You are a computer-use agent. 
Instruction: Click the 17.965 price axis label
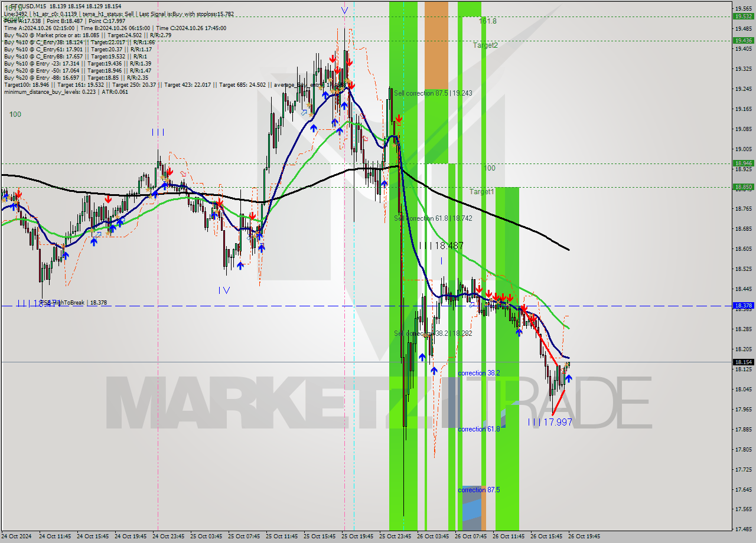point(743,409)
